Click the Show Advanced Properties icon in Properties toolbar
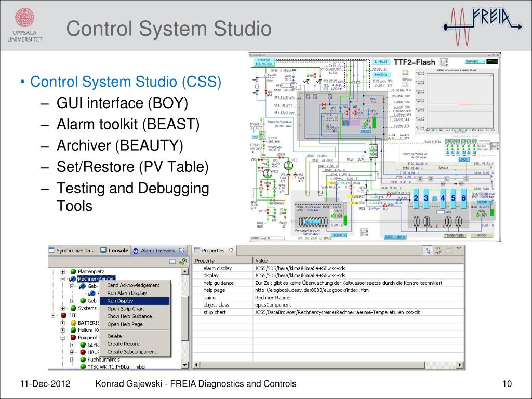 coord(438,251)
